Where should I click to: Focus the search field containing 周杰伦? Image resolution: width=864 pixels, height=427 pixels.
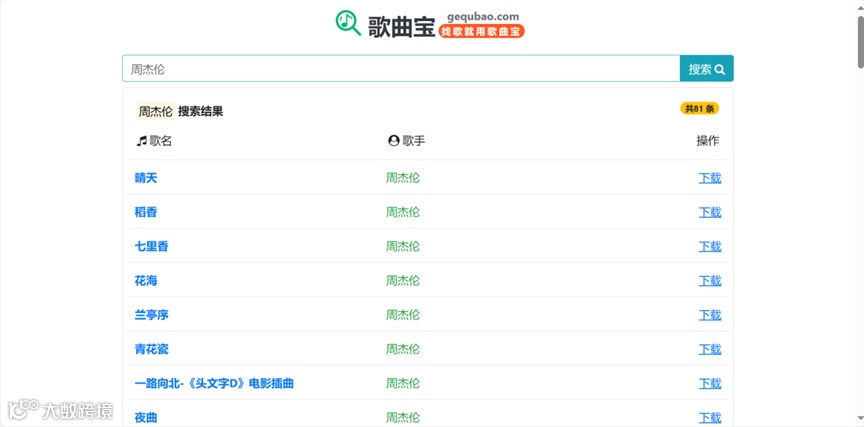click(401, 69)
